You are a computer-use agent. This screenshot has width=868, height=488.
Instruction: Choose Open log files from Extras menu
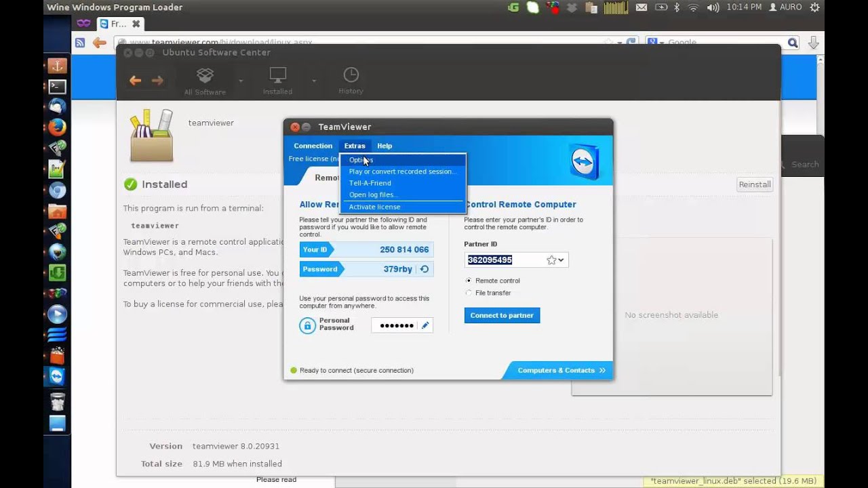coord(403,195)
